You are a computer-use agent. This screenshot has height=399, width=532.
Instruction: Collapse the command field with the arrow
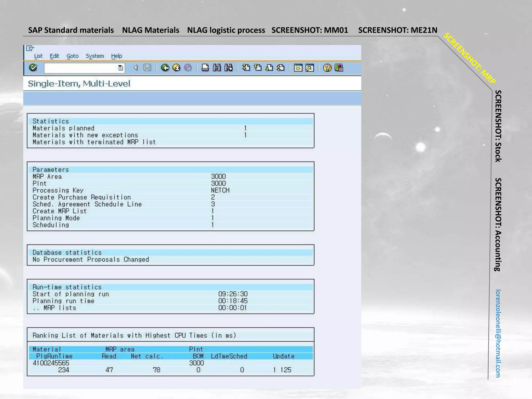pos(135,68)
